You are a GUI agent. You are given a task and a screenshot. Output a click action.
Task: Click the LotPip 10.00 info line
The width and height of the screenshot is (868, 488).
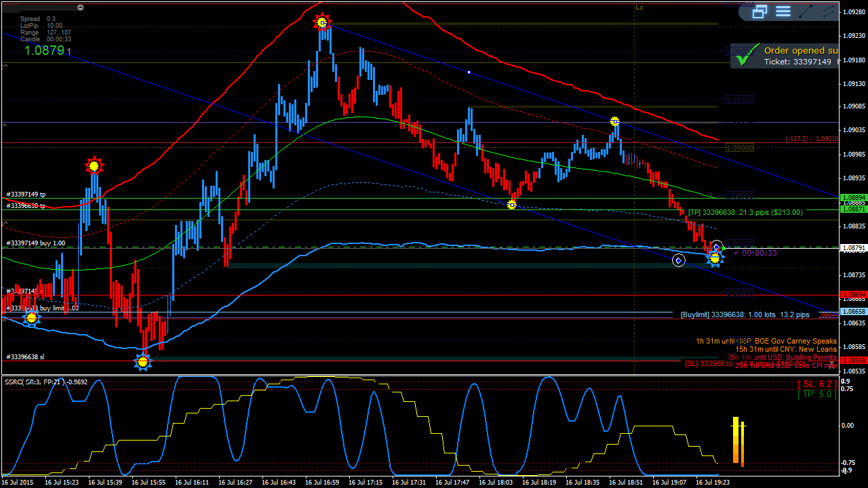(41, 26)
